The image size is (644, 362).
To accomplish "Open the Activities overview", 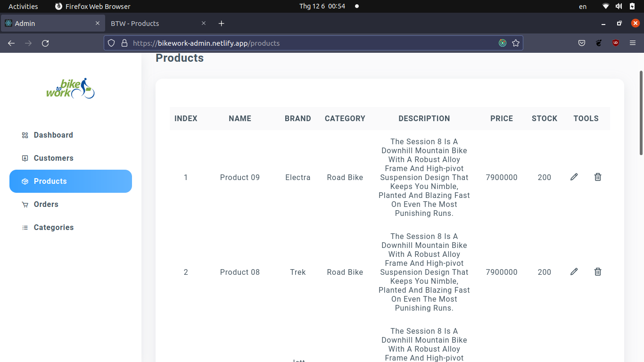I will (x=23, y=6).
